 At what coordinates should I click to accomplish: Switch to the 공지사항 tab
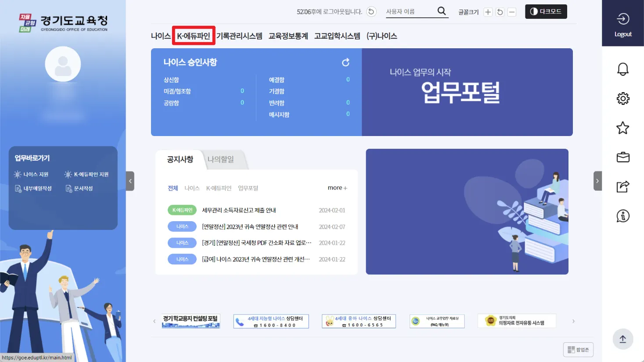[x=180, y=159]
